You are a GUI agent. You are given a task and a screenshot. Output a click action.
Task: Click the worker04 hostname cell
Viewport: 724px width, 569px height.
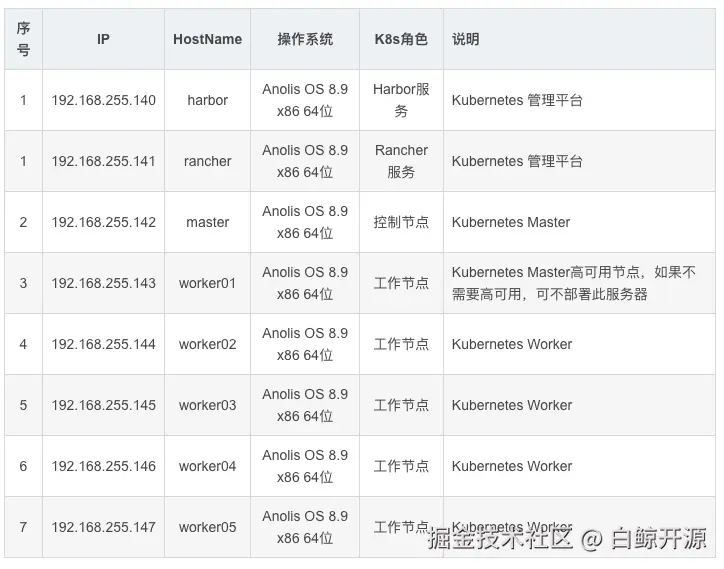tap(207, 466)
